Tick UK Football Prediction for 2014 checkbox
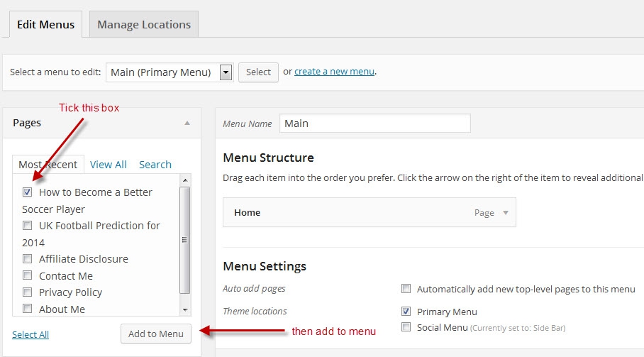This screenshot has width=644, height=357. [x=28, y=225]
